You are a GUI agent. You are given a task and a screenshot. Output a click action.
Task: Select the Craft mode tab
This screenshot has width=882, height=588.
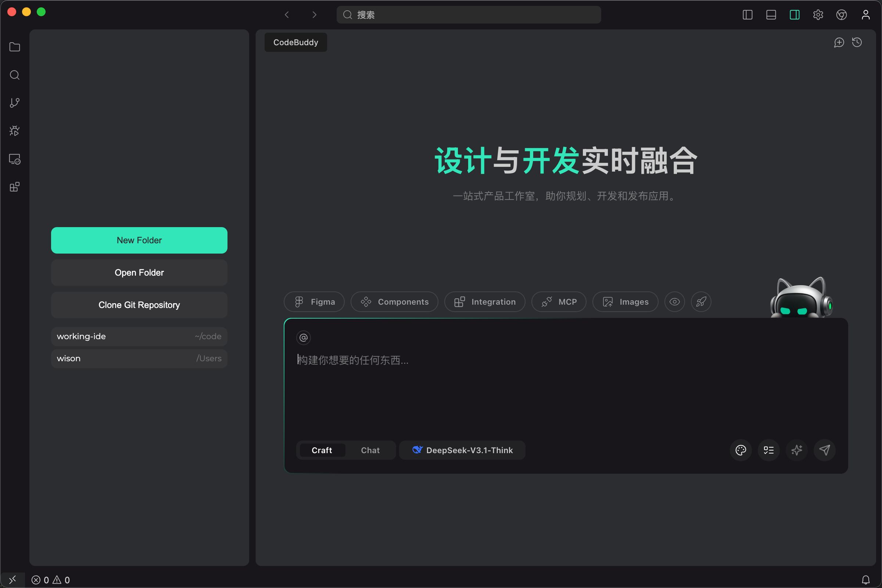coord(322,450)
